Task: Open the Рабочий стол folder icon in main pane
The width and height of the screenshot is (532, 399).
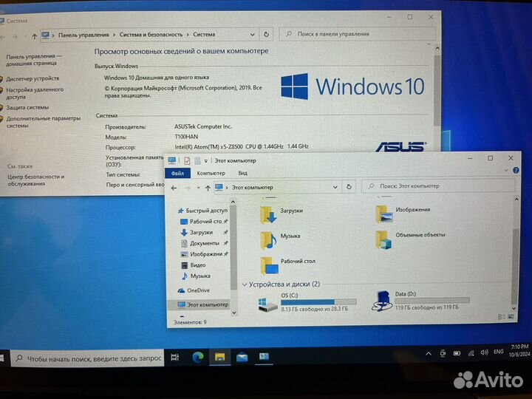Action: click(x=270, y=266)
